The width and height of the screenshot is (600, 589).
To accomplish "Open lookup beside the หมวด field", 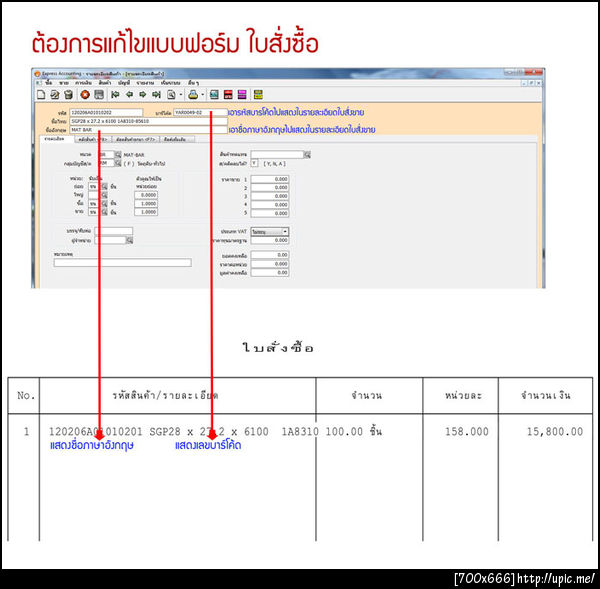I will (x=118, y=154).
